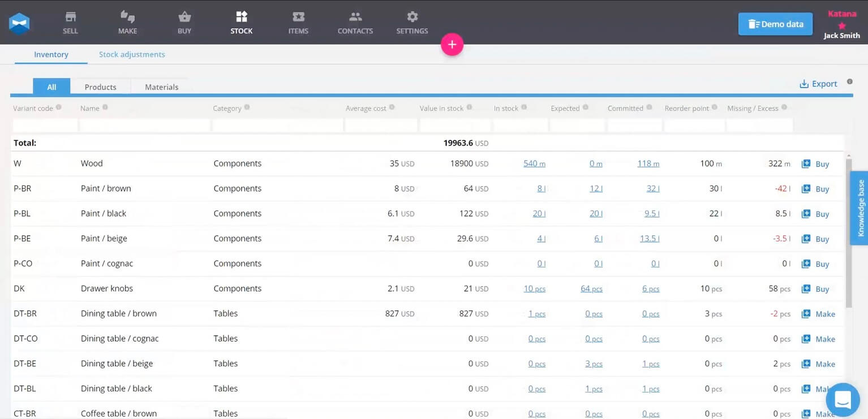Click the Export link
This screenshot has height=419, width=868.
tap(818, 83)
